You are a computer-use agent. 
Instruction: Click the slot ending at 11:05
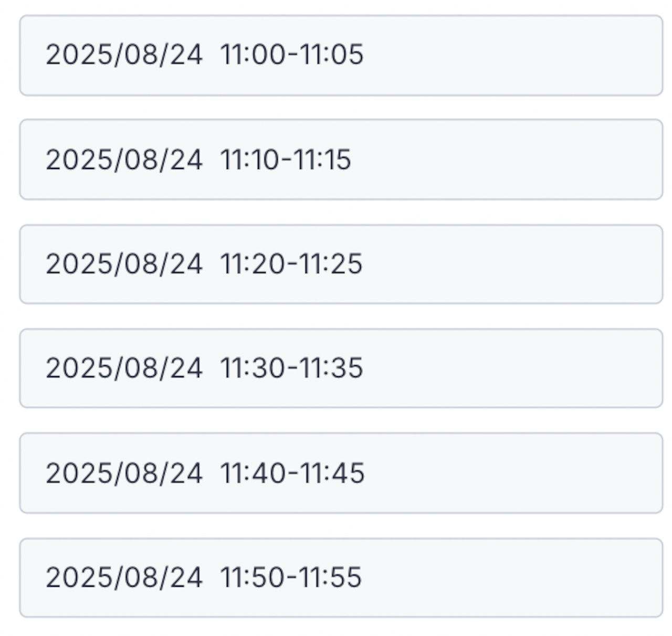pyautogui.click(x=341, y=55)
